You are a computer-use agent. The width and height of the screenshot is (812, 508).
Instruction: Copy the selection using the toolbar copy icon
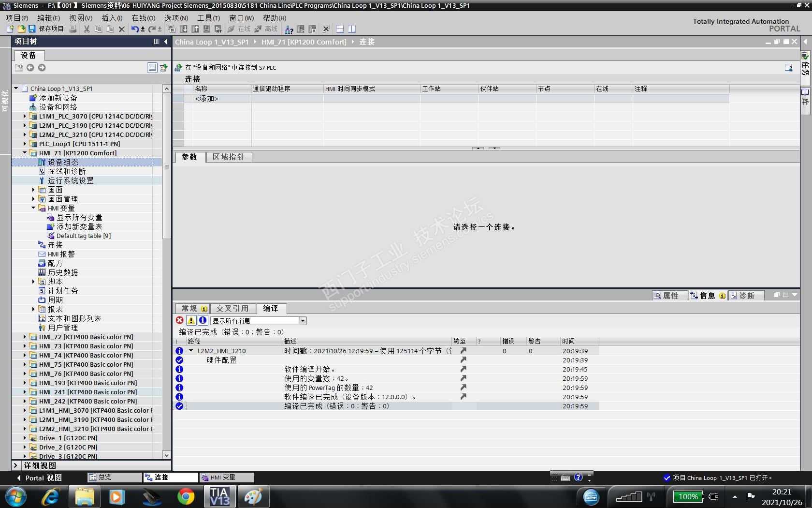click(99, 29)
